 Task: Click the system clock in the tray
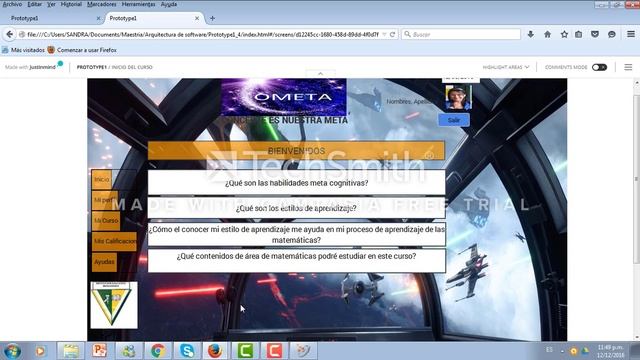[610, 351]
